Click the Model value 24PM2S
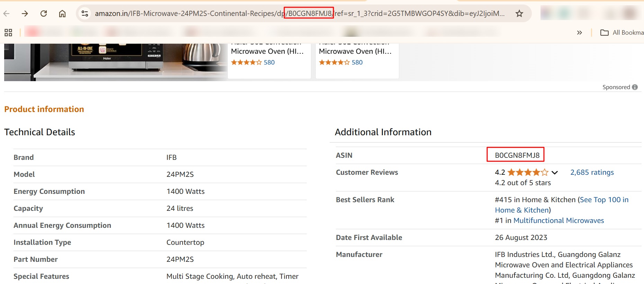 pyautogui.click(x=180, y=174)
